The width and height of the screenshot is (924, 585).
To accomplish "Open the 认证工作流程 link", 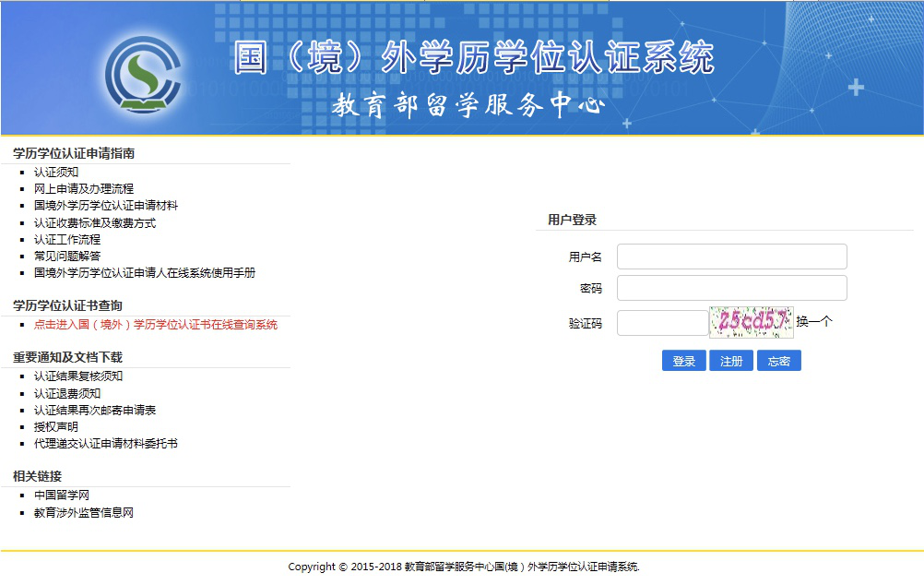I will 67,239.
